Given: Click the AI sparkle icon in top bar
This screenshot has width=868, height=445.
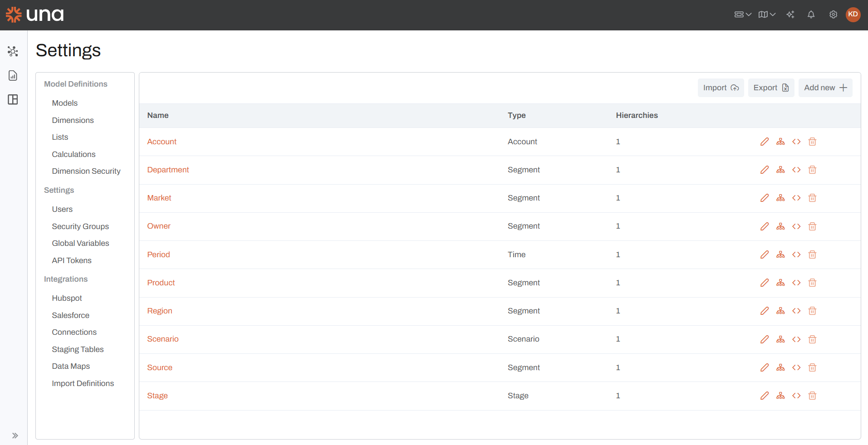Looking at the screenshot, I should [x=790, y=15].
